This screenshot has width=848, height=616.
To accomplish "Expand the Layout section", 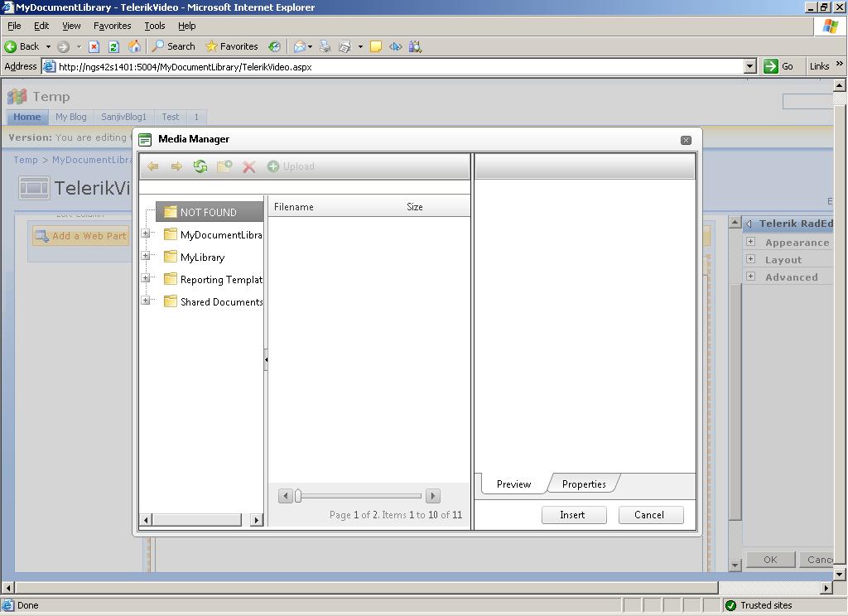I will [750, 259].
